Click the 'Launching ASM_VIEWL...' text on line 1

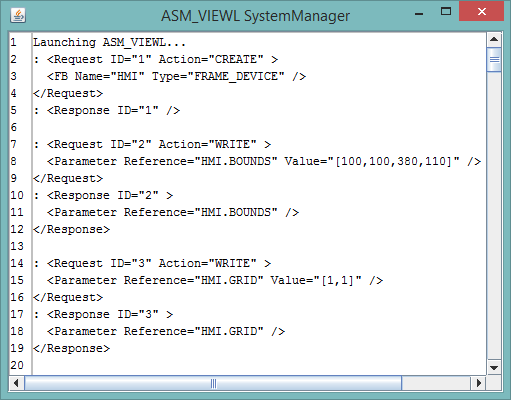pyautogui.click(x=109, y=42)
